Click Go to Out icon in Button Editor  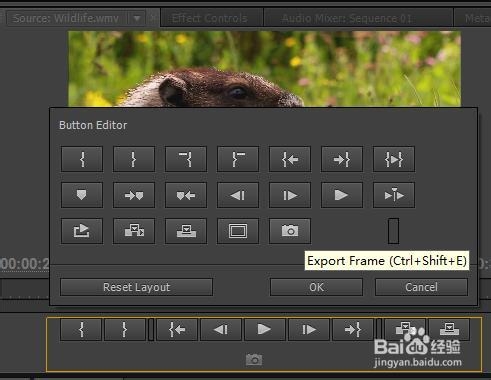pos(342,159)
